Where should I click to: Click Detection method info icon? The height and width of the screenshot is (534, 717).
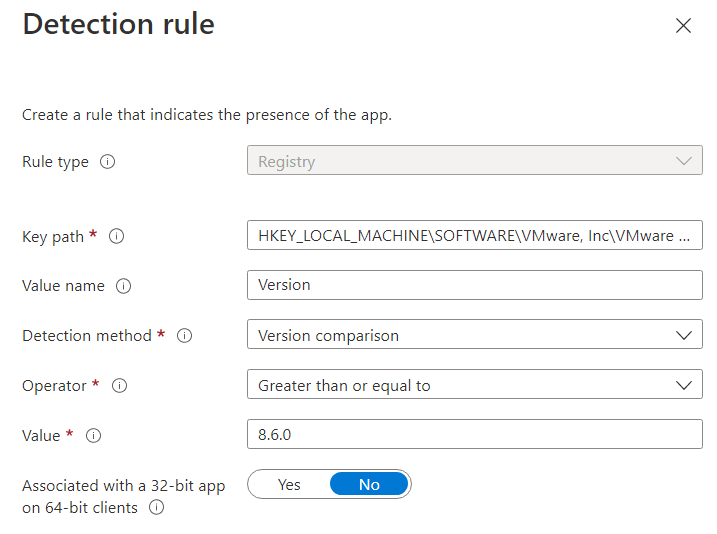[x=184, y=336]
